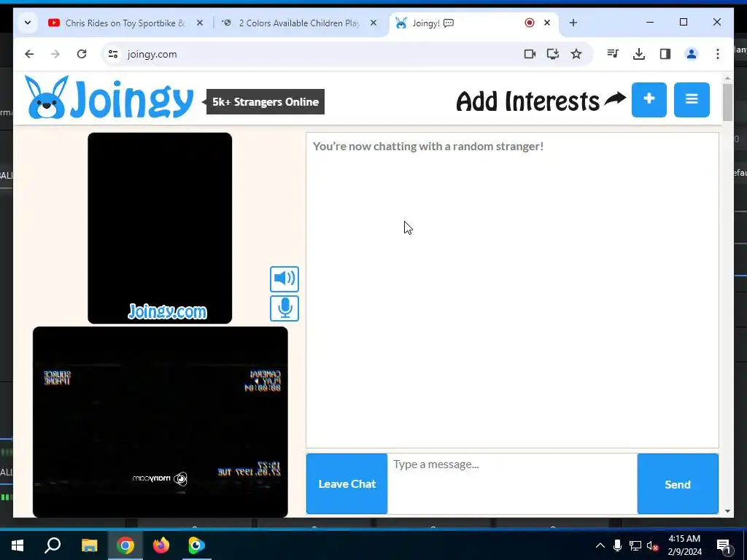The height and width of the screenshot is (560, 747).
Task: Add interests using the plus button
Action: coord(649,99)
